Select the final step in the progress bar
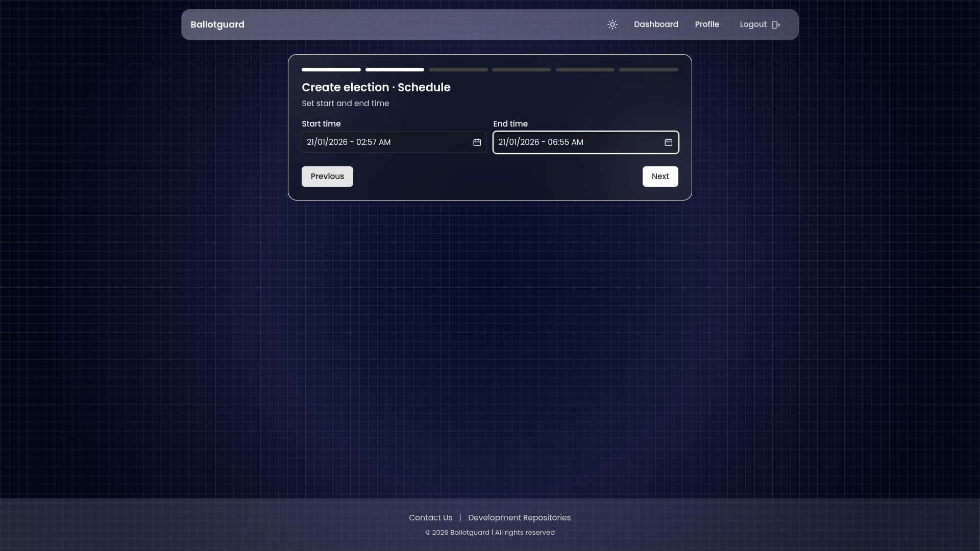The height and width of the screenshot is (551, 980). [648, 69]
